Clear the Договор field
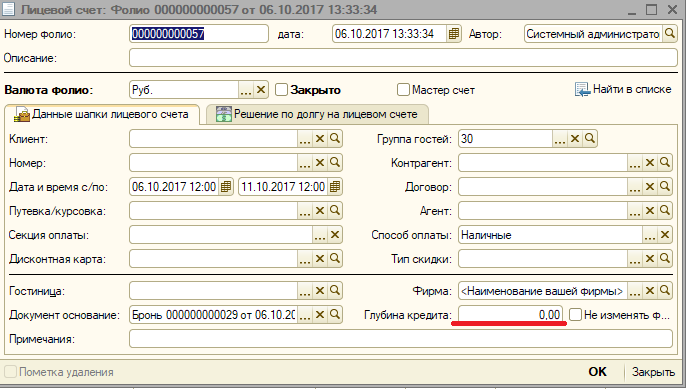Screen dimensions: 688x389 (650, 187)
